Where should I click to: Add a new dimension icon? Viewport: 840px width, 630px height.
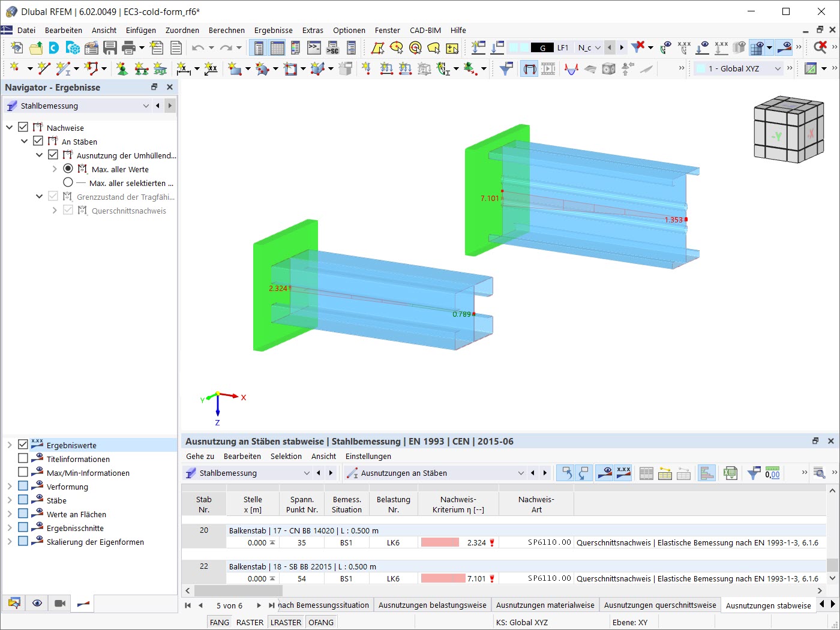[x=183, y=69]
